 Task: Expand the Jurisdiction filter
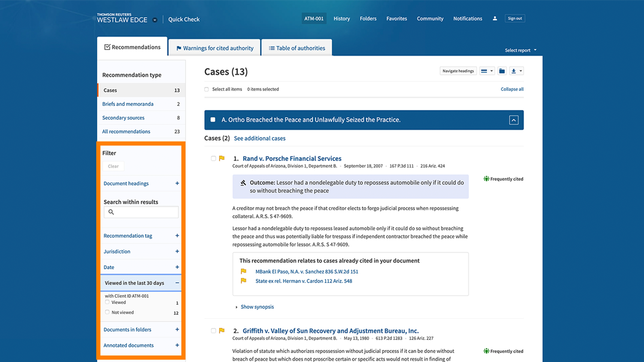coord(177,251)
